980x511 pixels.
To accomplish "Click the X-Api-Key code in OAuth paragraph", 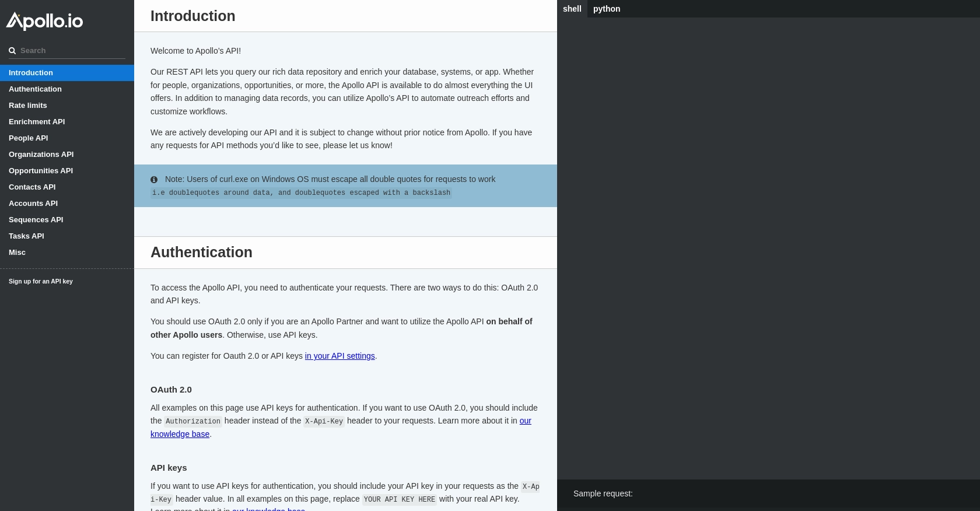I will pos(324,421).
